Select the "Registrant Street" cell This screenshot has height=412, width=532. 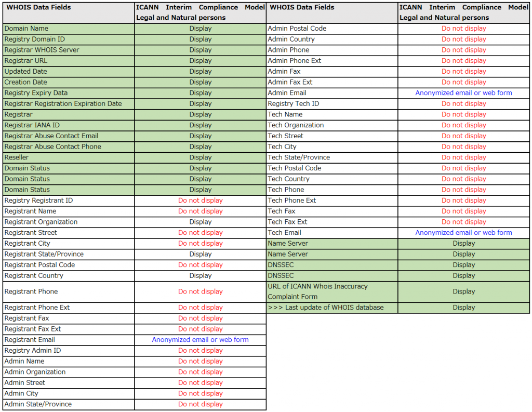[x=69, y=233]
